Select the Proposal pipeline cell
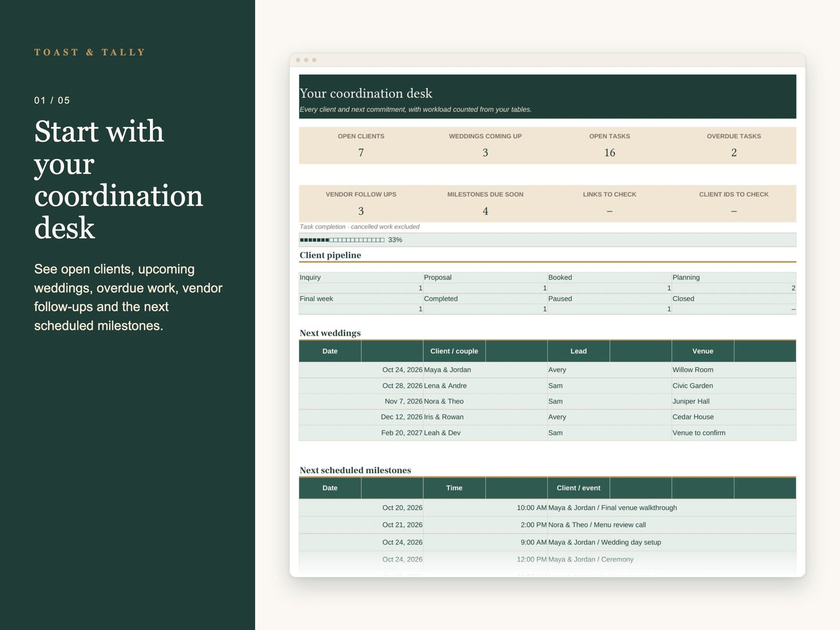Image resolution: width=840 pixels, height=630 pixels. [x=485, y=277]
